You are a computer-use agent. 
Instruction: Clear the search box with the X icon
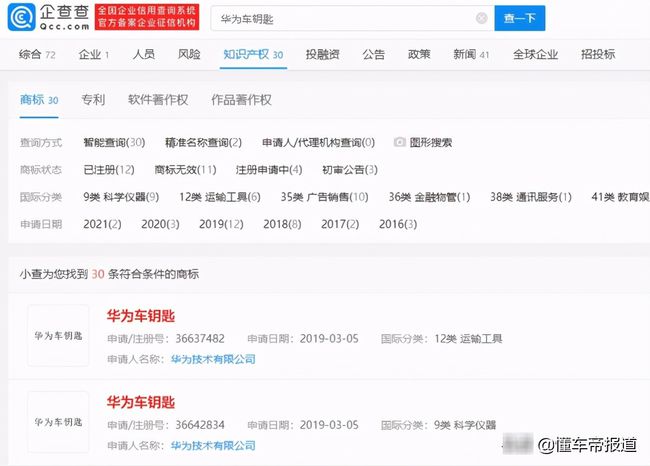pyautogui.click(x=481, y=18)
